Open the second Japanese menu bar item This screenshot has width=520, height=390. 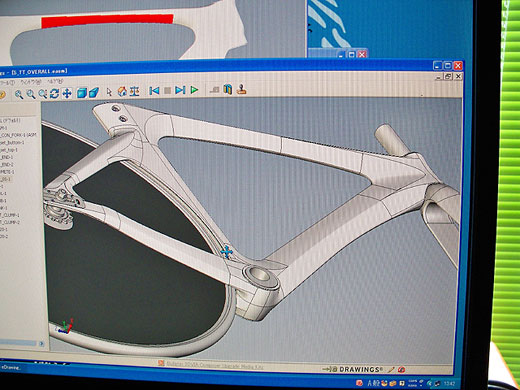31,82
